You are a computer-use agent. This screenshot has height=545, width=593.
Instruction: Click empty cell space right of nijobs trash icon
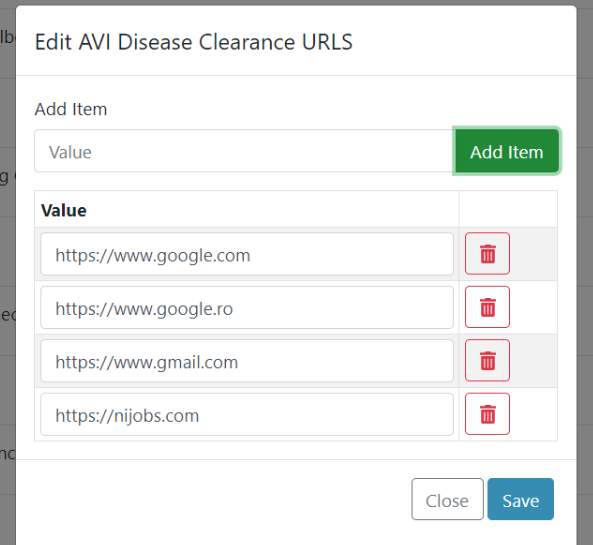(533, 414)
